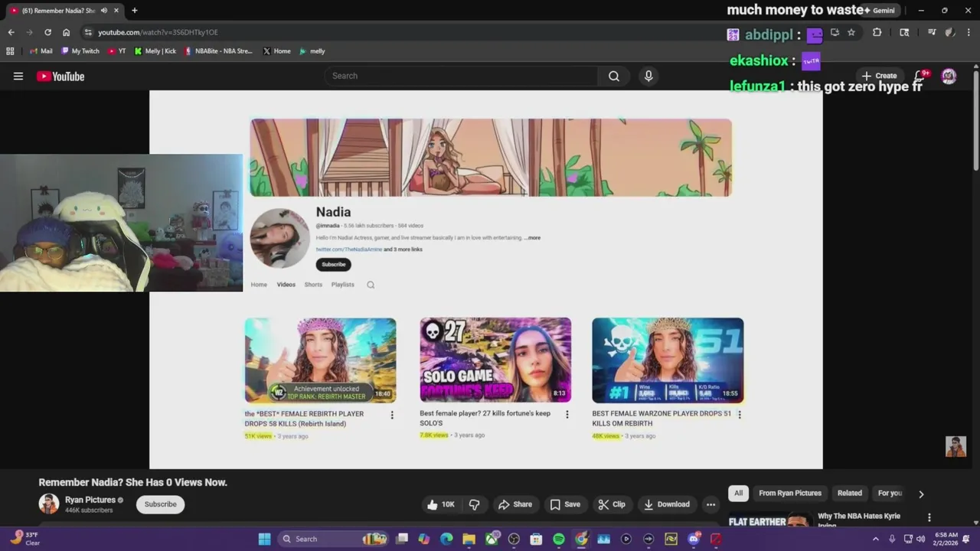Click the Create button

879,76
